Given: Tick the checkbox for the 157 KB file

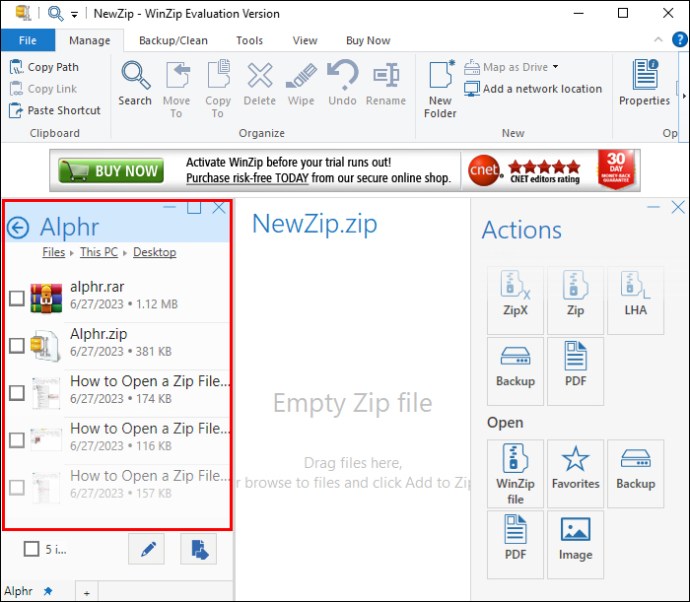Looking at the screenshot, I should 17,487.
